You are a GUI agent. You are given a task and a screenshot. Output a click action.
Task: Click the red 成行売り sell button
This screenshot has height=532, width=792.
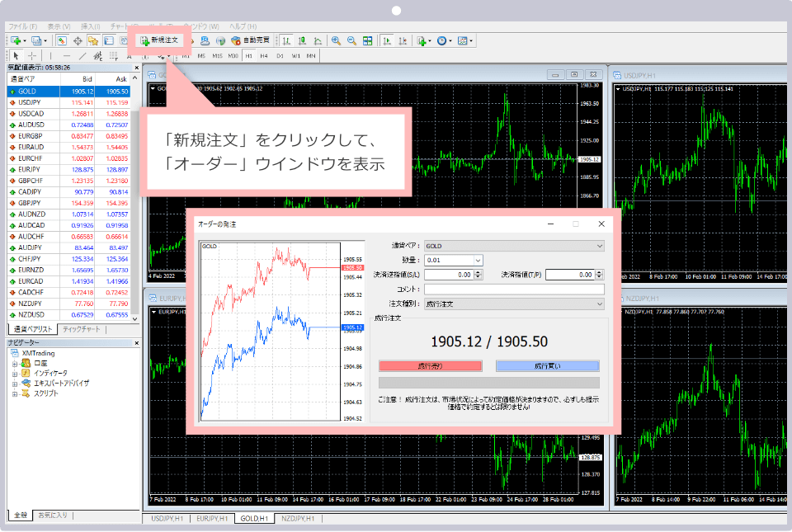point(429,365)
